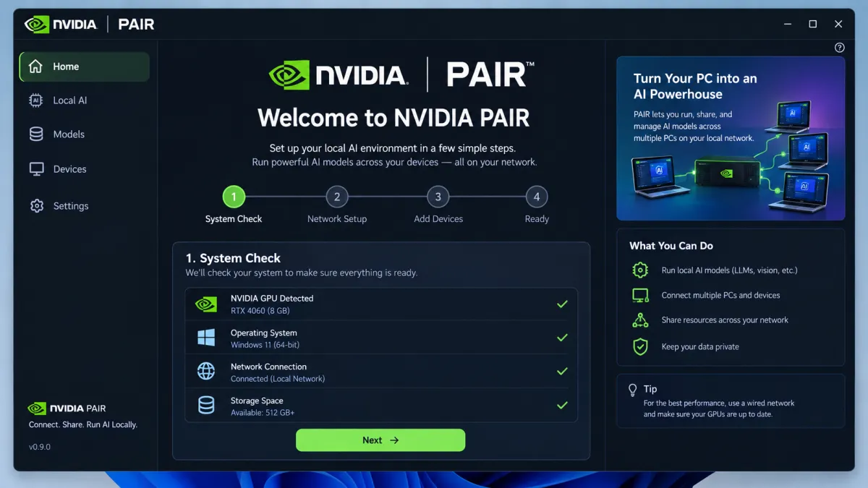Close the NVIDIA PAIR window
This screenshot has width=868, height=488.
(x=838, y=24)
